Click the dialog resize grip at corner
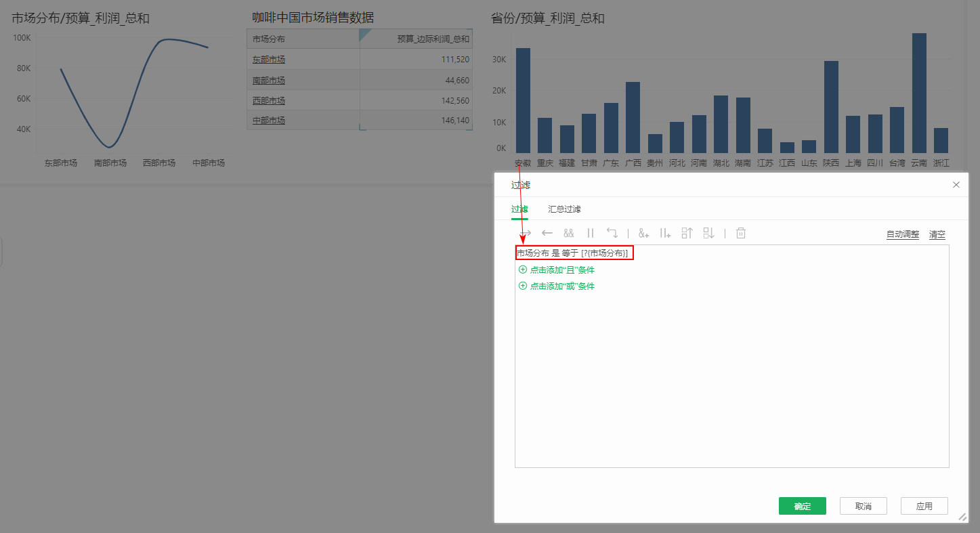Screen dimensions: 980x533 962,517
